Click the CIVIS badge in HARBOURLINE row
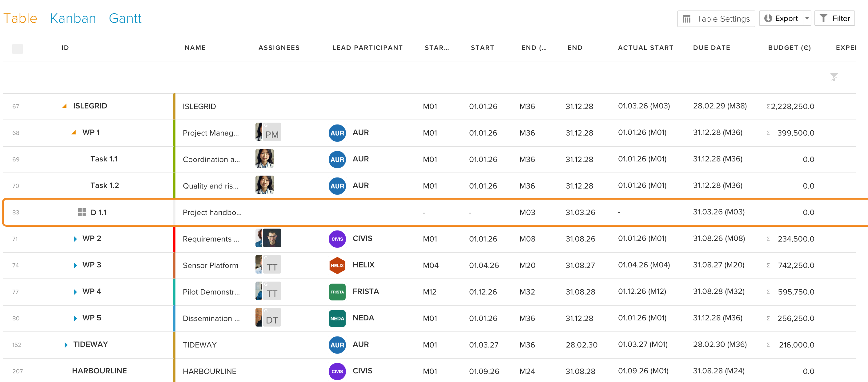 337,371
